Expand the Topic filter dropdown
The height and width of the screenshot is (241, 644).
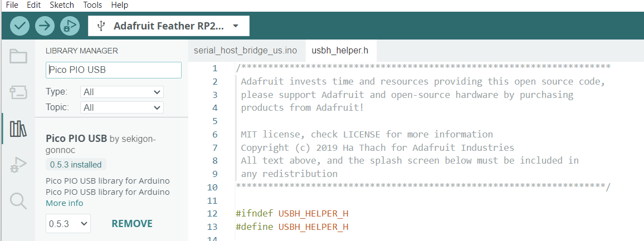122,107
